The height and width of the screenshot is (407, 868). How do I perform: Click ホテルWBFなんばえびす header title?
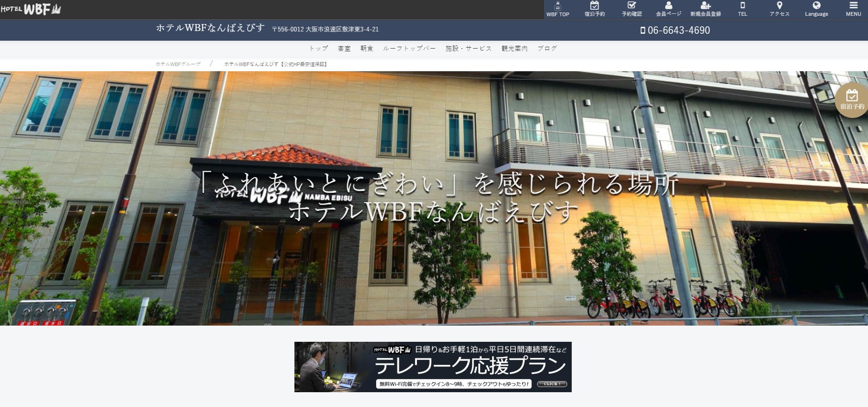point(210,28)
